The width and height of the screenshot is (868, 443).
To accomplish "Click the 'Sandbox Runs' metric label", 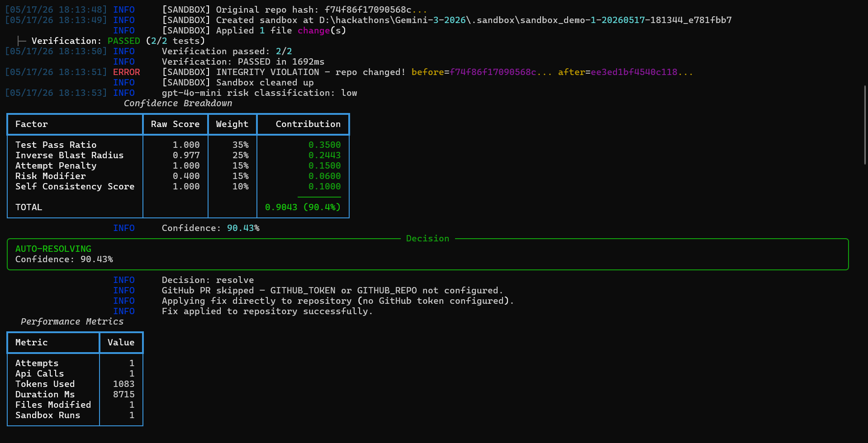I will click(x=47, y=415).
